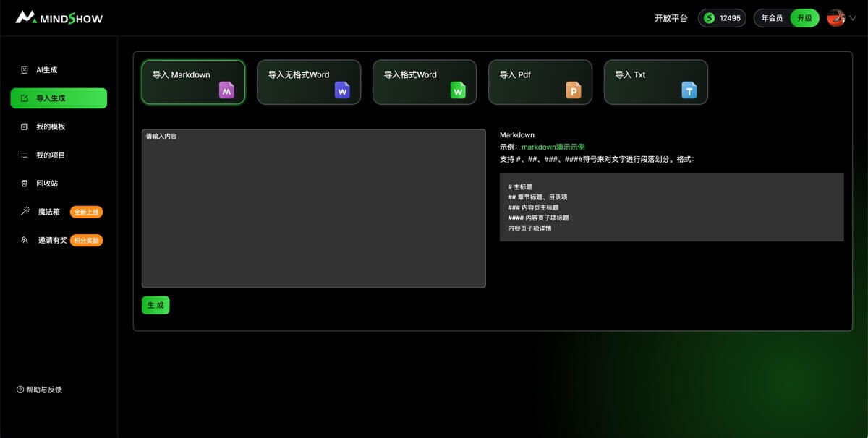Screen dimensions: 868x438
Task: Open the user avatar dropdown arrow
Action: (x=852, y=18)
